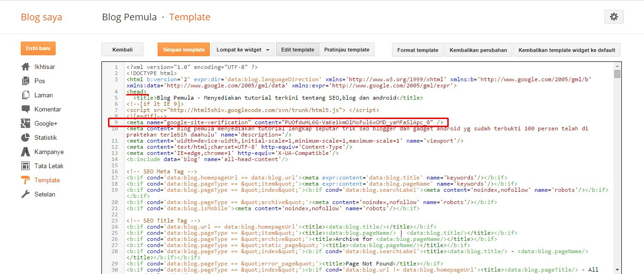Switch to the Pratinjau template tab

[347, 49]
